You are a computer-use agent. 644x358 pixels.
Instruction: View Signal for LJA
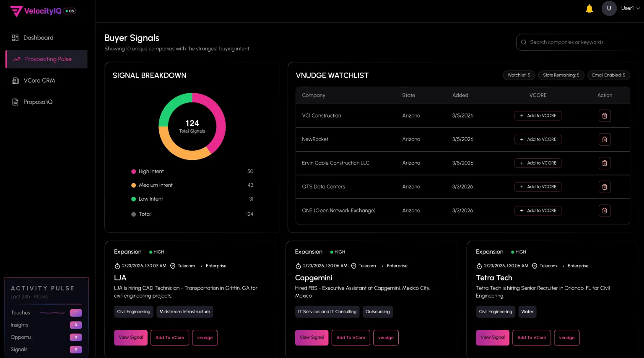pos(131,338)
